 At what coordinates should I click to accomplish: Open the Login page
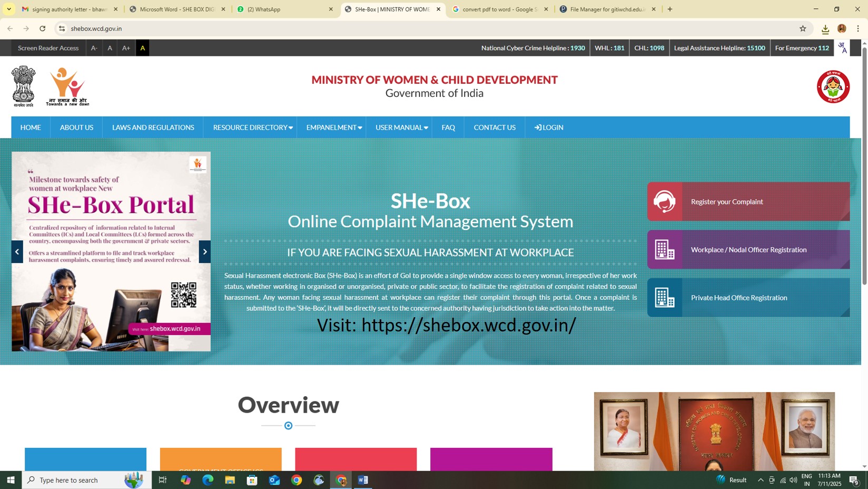(549, 128)
